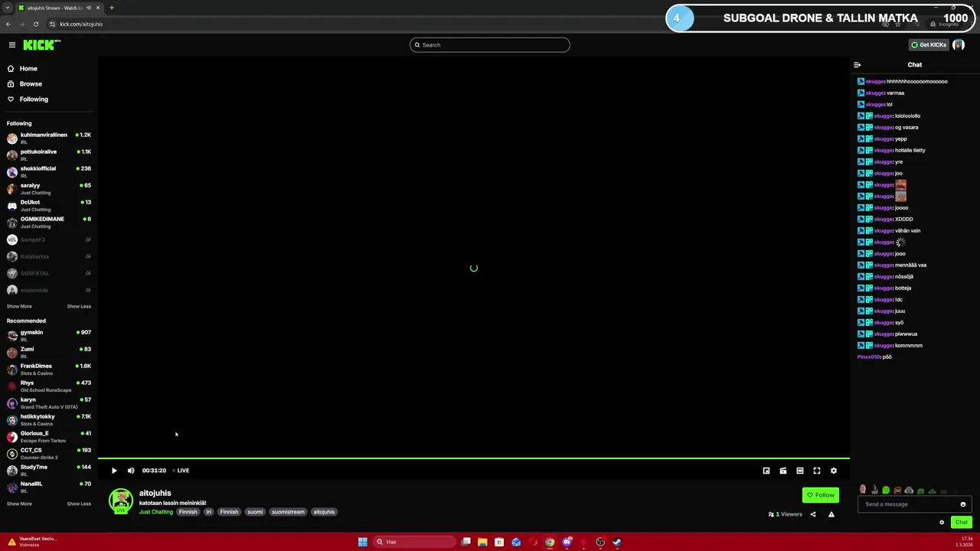Open offline Kalahartsa channel
The width and height of the screenshot is (980, 551).
click(49, 256)
